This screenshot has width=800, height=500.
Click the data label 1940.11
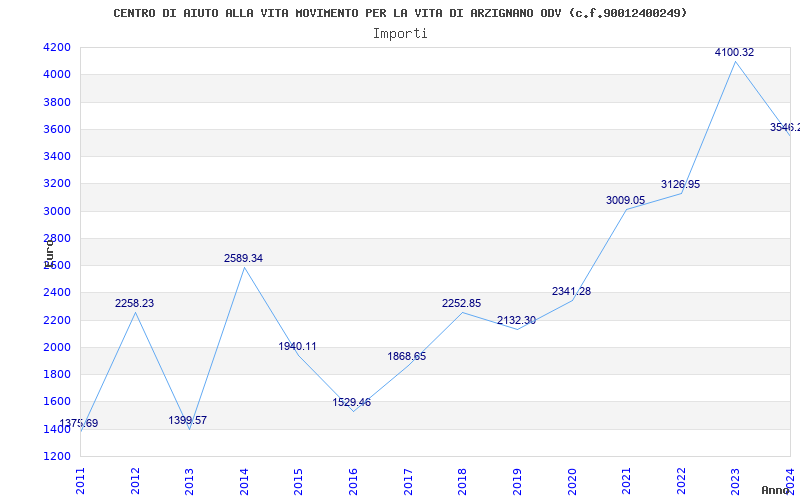[297, 346]
